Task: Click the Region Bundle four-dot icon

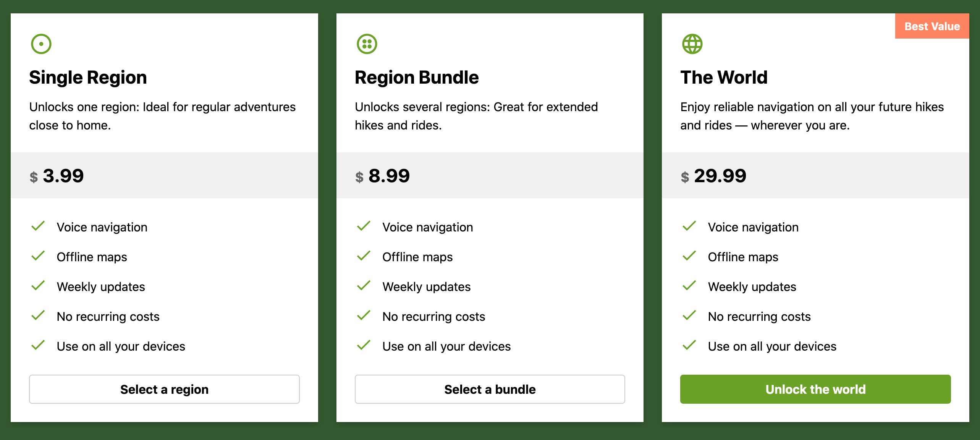Action: coord(367,44)
